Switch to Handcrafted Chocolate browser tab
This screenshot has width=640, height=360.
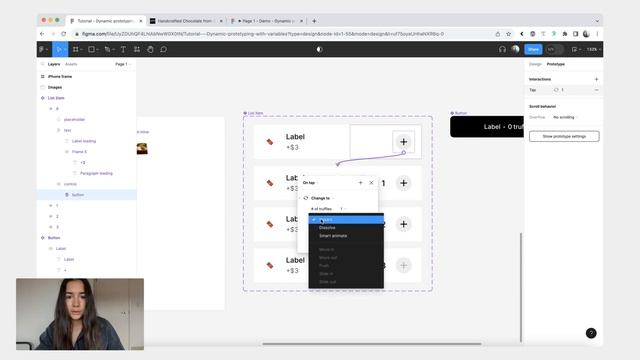(187, 21)
